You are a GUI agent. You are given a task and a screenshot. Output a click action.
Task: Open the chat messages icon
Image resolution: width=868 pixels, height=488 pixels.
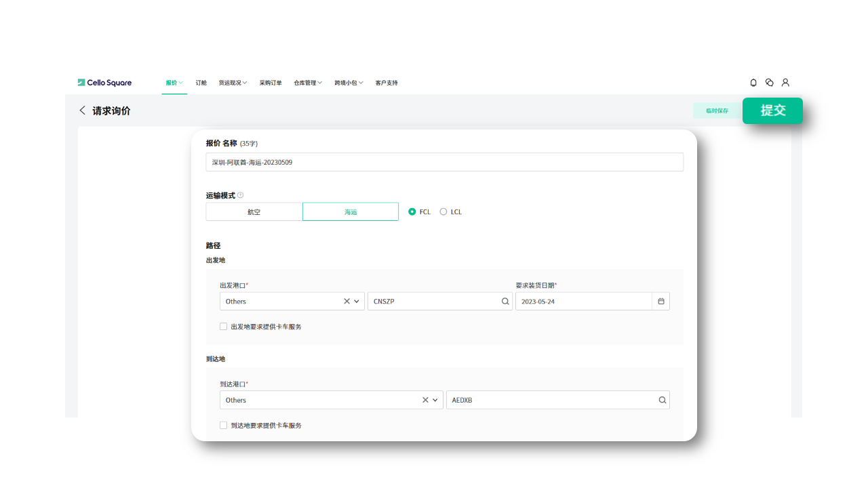pyautogui.click(x=770, y=83)
